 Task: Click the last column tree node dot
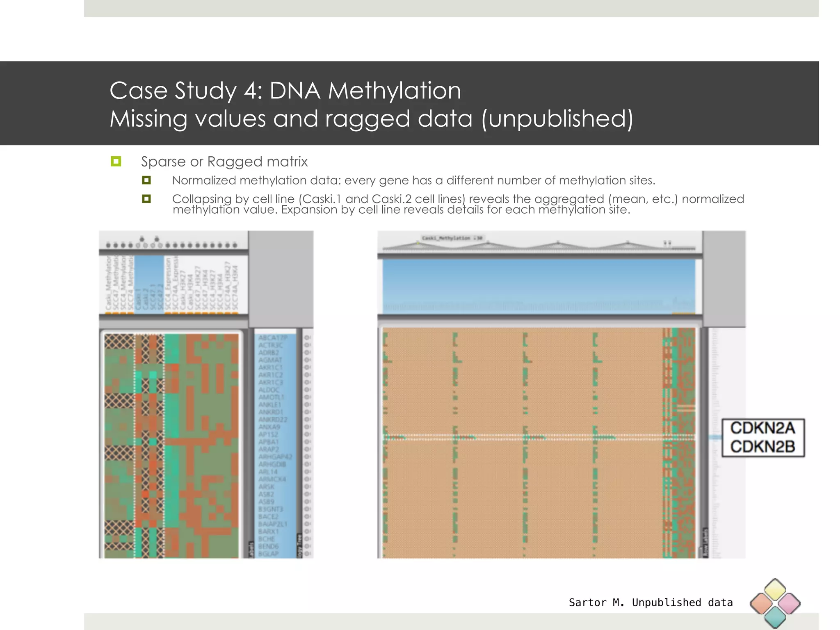(235, 245)
